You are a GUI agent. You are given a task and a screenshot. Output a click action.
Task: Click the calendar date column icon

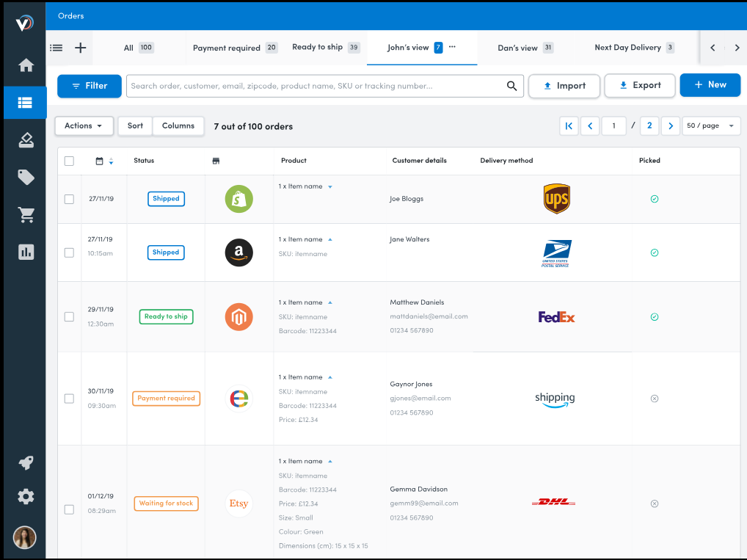click(99, 161)
